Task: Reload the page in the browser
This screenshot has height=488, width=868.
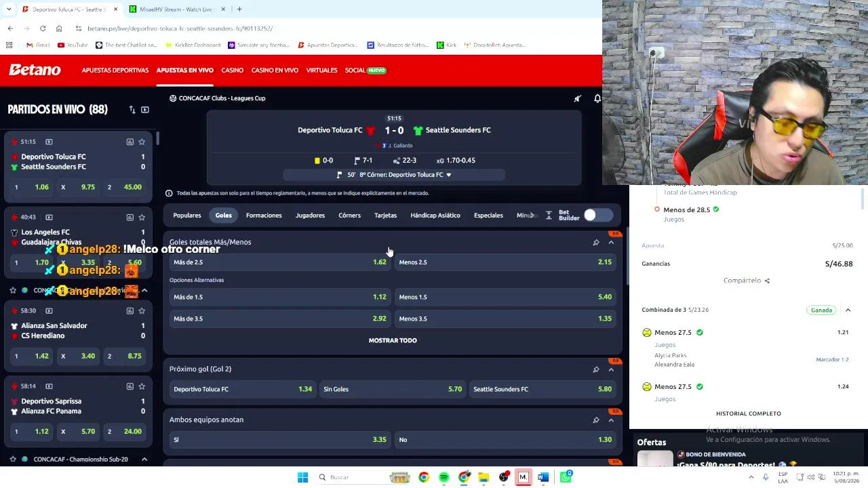Action: point(43,28)
